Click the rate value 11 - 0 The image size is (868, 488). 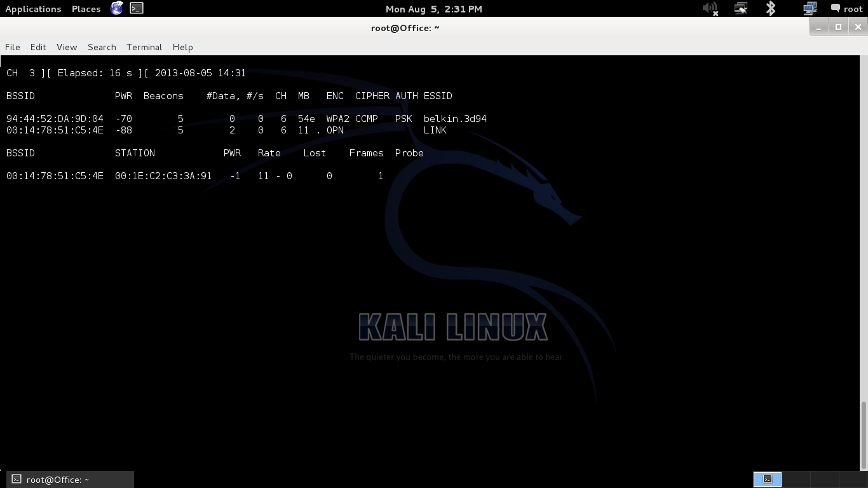[x=275, y=176]
